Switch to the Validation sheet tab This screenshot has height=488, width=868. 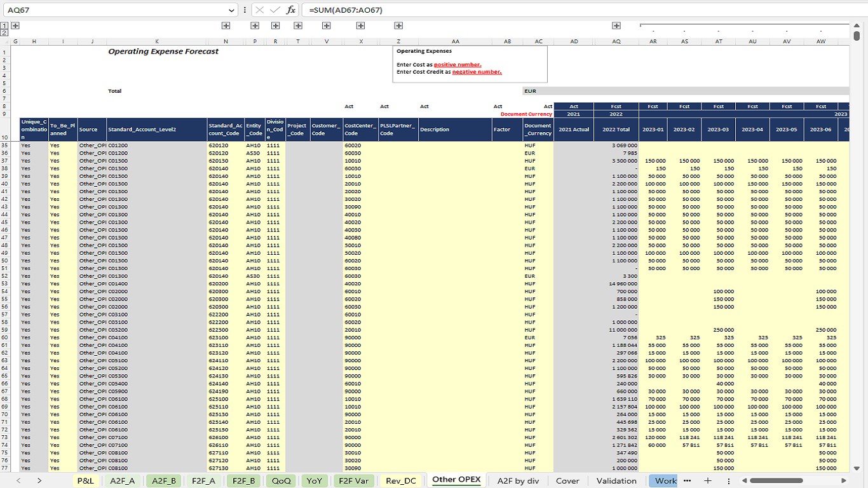pyautogui.click(x=616, y=480)
